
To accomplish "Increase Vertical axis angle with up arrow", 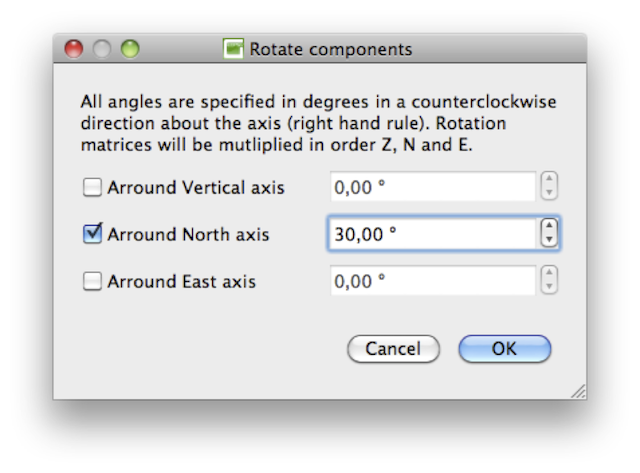I will coord(548,180).
